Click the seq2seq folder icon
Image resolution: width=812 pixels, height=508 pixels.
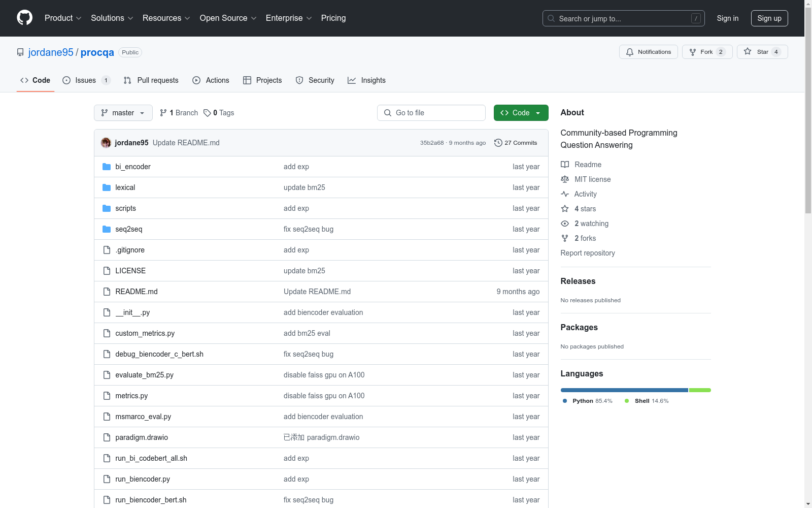[x=107, y=229]
